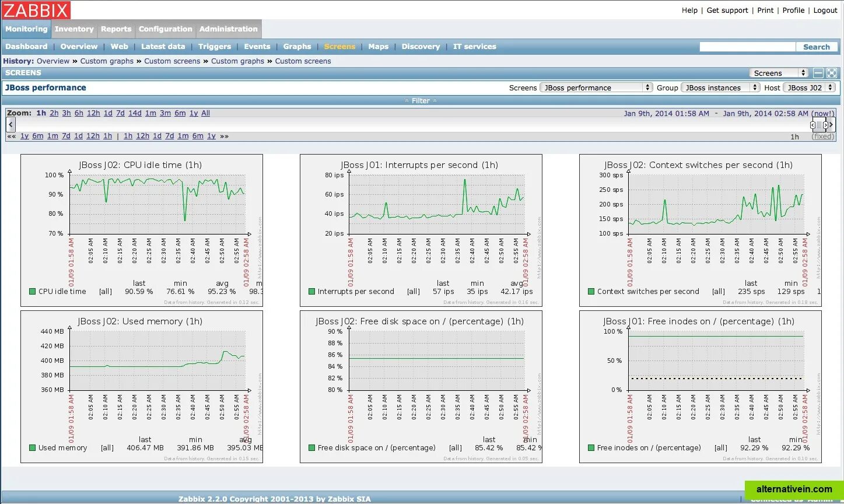This screenshot has width=844, height=504.
Task: Open the Host JBoss J02 dropdown
Action: coord(809,87)
